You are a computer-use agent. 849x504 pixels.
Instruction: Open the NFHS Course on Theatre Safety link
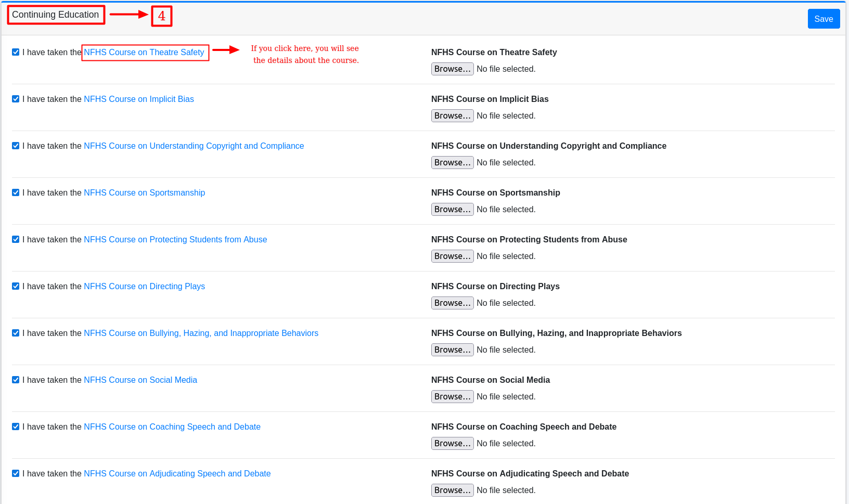(x=144, y=52)
